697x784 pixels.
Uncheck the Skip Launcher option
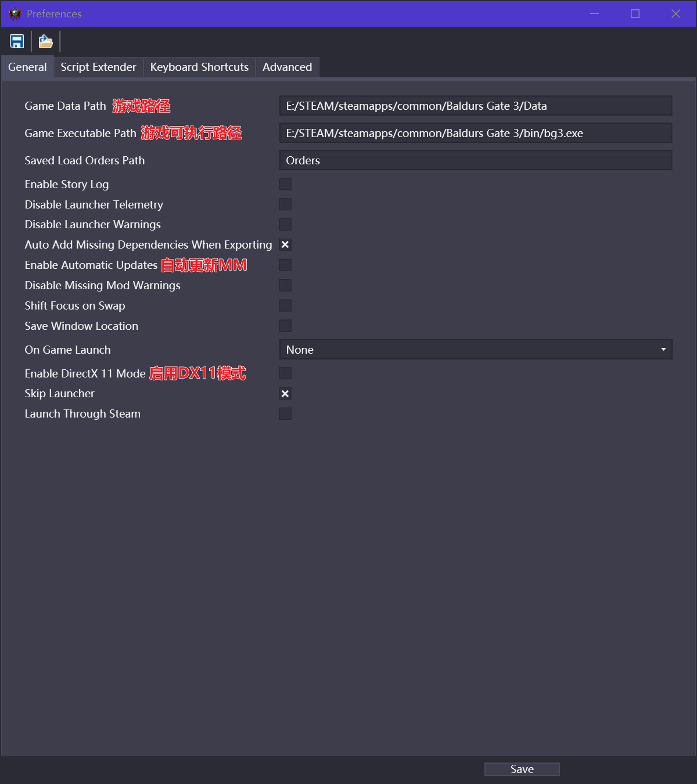tap(285, 393)
